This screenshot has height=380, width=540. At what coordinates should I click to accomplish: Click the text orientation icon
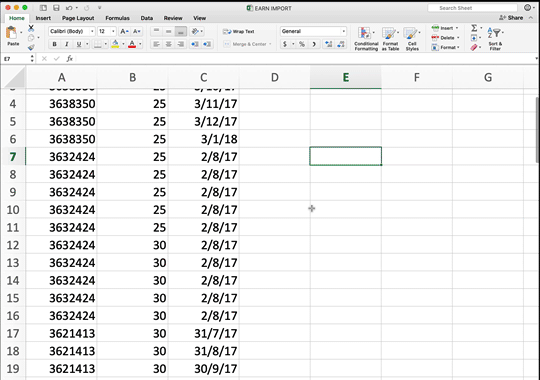click(x=195, y=31)
